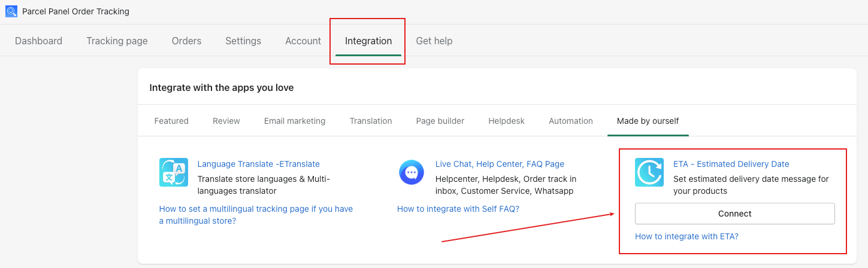Screen dimensions: 868x268
Task: Select the Account tab
Action: (303, 41)
